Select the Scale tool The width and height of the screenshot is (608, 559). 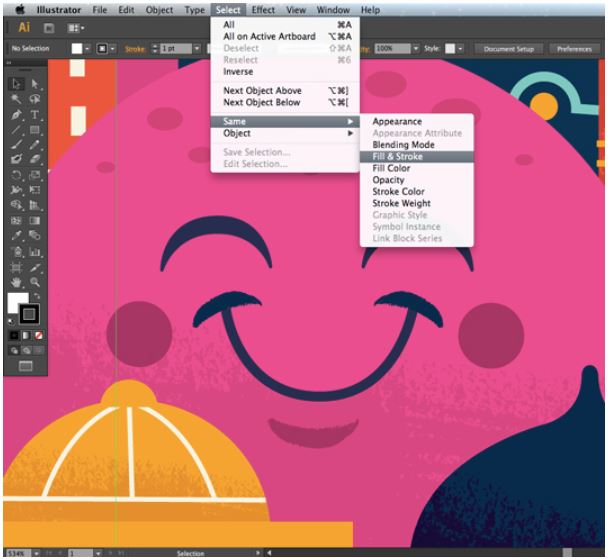tap(35, 175)
